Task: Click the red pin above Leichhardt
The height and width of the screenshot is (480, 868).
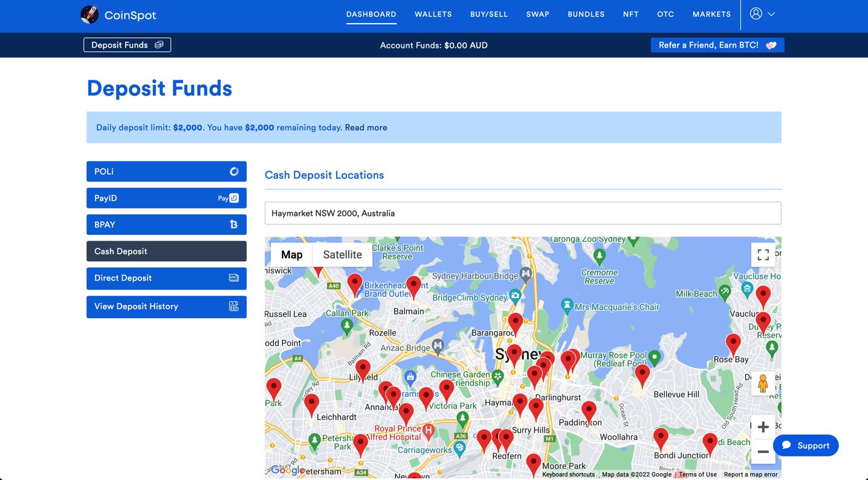Action: click(x=311, y=406)
